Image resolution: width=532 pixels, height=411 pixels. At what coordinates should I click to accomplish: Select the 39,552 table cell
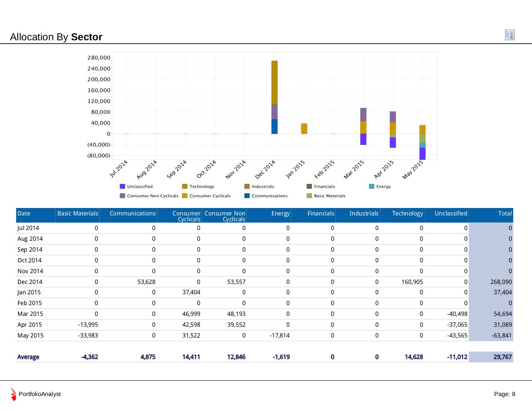click(x=236, y=325)
